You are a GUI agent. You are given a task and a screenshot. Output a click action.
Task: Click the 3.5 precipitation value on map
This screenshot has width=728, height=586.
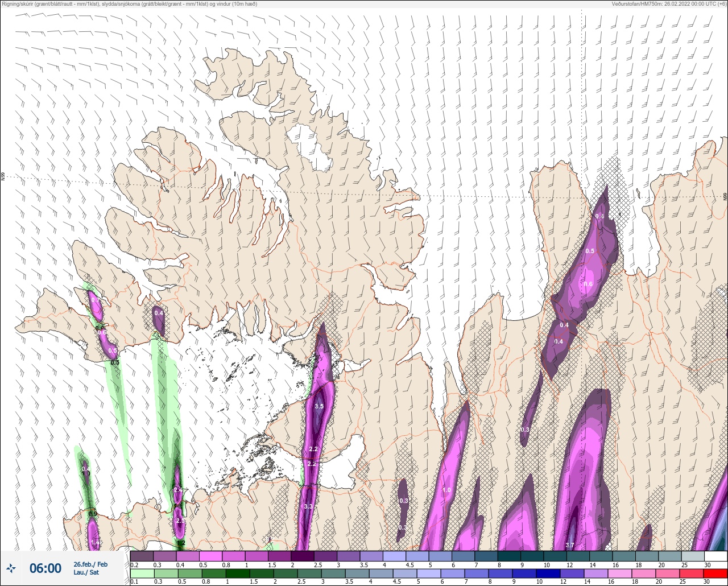point(319,406)
